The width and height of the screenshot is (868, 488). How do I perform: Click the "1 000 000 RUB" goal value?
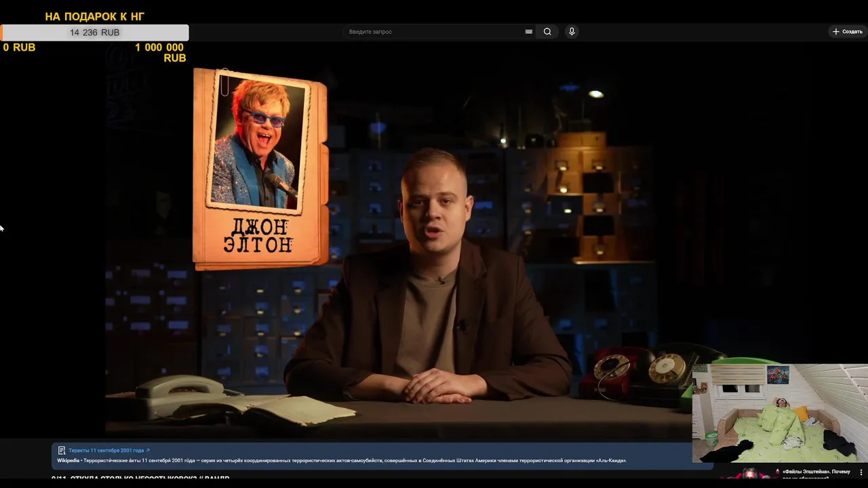161,53
